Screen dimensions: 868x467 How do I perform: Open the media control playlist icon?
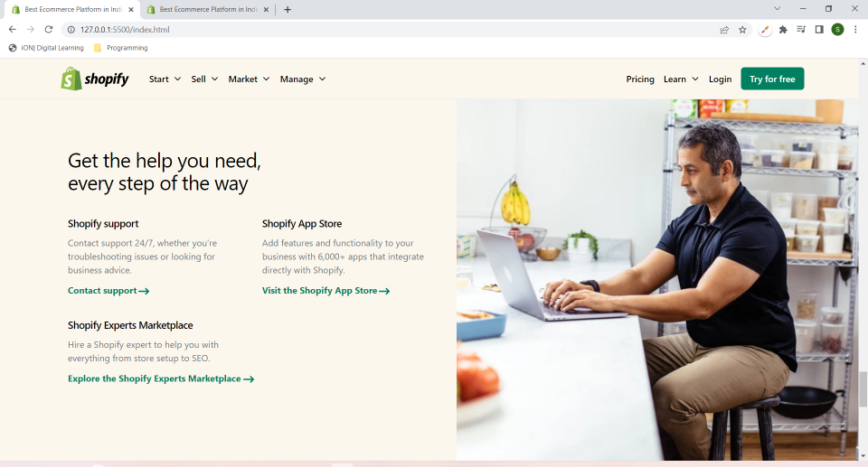[801, 29]
